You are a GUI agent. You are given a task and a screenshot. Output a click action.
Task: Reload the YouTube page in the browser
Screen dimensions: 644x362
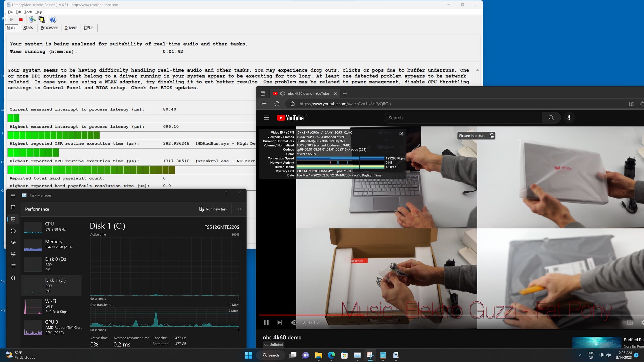point(277,104)
